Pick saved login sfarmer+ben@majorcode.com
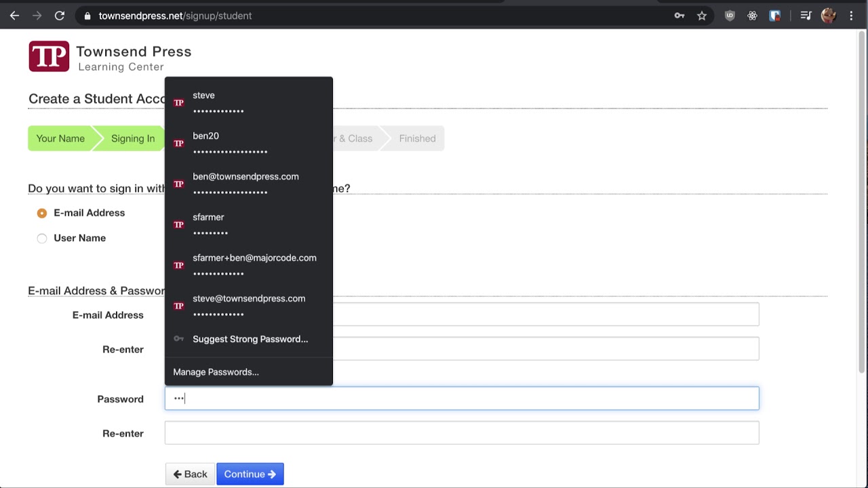868x488 pixels. tap(249, 265)
